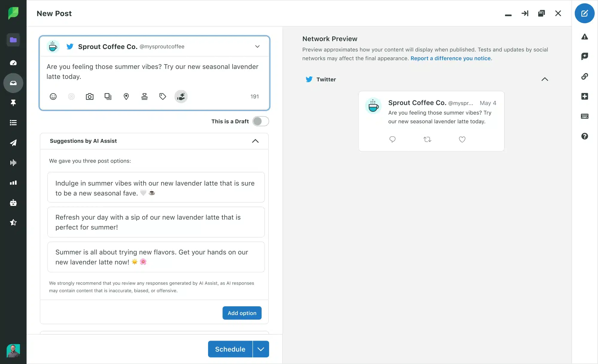Click the Schedule button
The height and width of the screenshot is (364, 598).
(230, 349)
